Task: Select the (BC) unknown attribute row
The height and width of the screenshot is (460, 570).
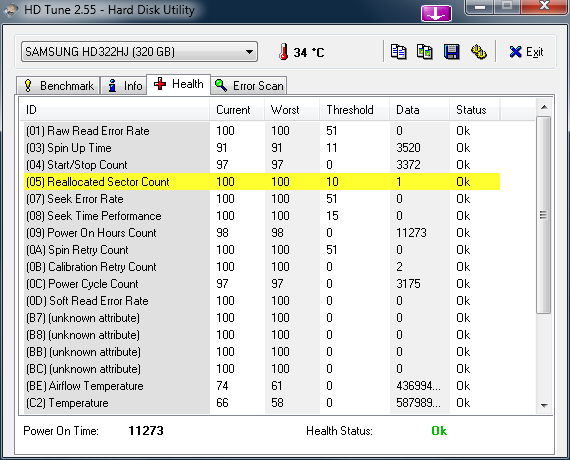Action: click(262, 369)
